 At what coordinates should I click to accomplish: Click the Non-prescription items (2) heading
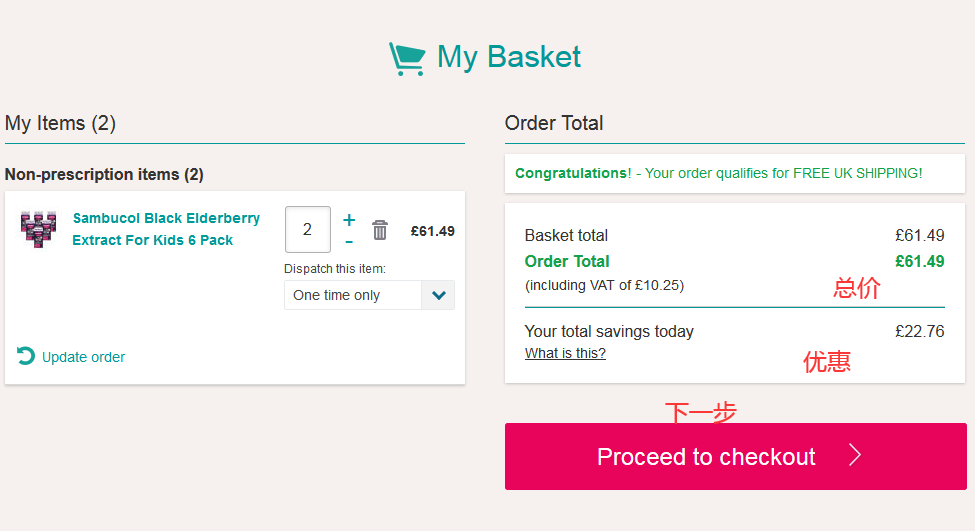tap(104, 174)
